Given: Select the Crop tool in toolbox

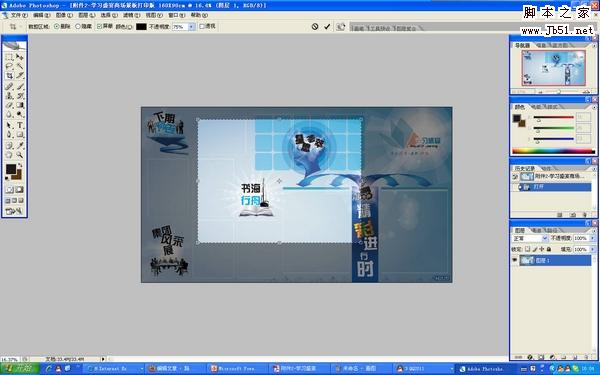Looking at the screenshot, I should [x=9, y=76].
